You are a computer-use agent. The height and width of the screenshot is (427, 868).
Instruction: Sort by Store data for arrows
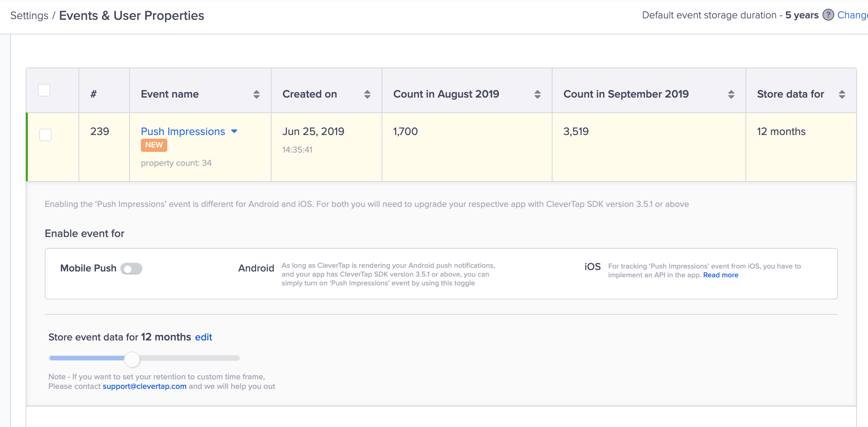pyautogui.click(x=842, y=94)
